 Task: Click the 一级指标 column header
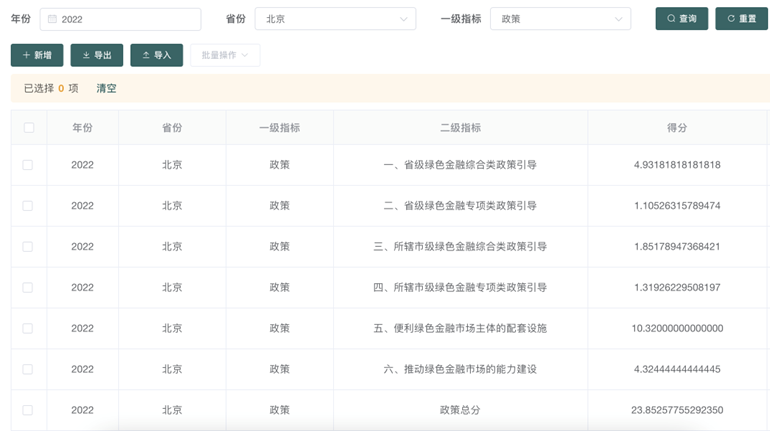pos(279,128)
